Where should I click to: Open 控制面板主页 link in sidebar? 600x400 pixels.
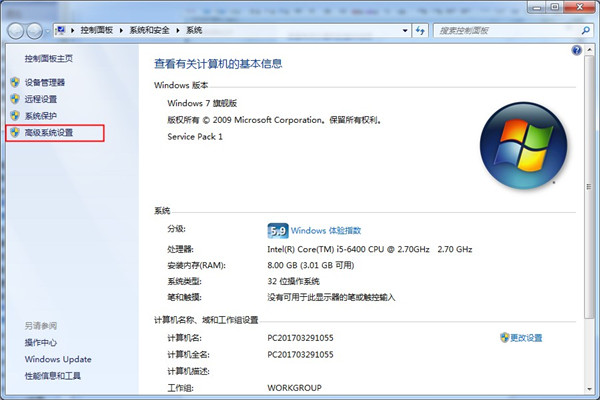[x=49, y=58]
